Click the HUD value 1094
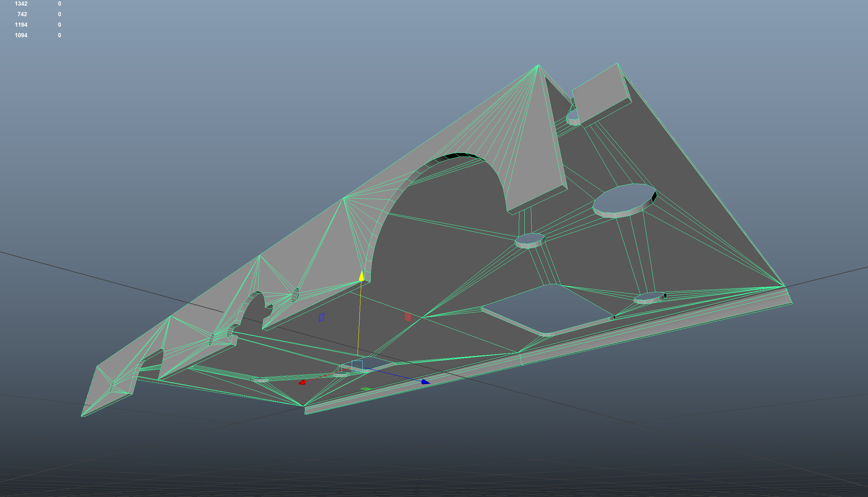The width and height of the screenshot is (868, 497). coord(21,36)
